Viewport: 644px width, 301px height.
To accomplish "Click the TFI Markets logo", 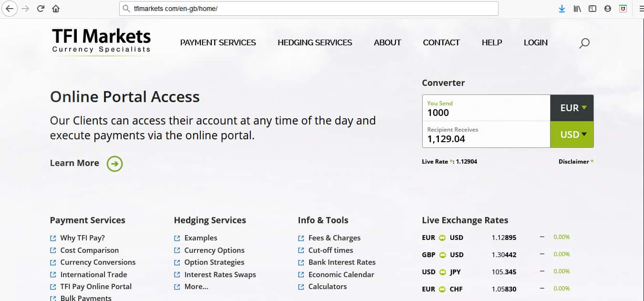I will (x=101, y=41).
